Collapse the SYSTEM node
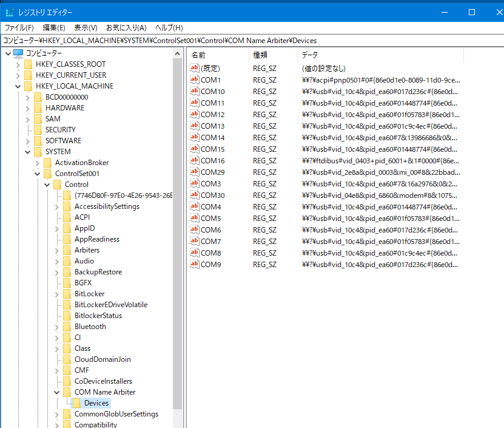The width and height of the screenshot is (504, 428). (28, 152)
